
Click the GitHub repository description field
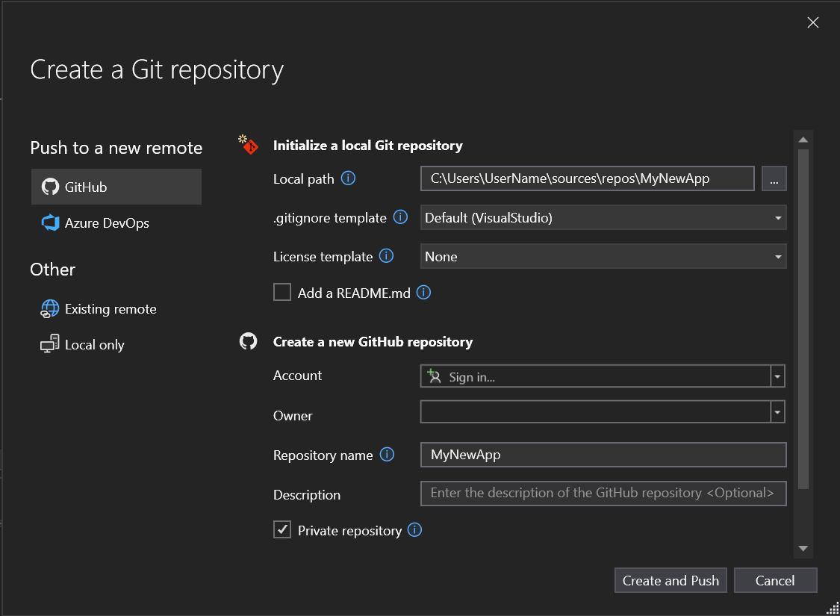(x=603, y=493)
